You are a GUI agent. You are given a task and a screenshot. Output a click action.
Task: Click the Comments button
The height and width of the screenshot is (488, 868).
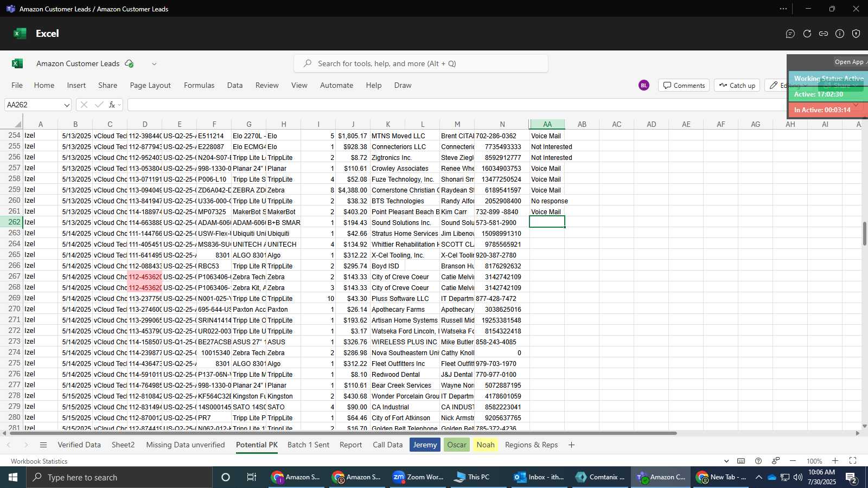[684, 85]
